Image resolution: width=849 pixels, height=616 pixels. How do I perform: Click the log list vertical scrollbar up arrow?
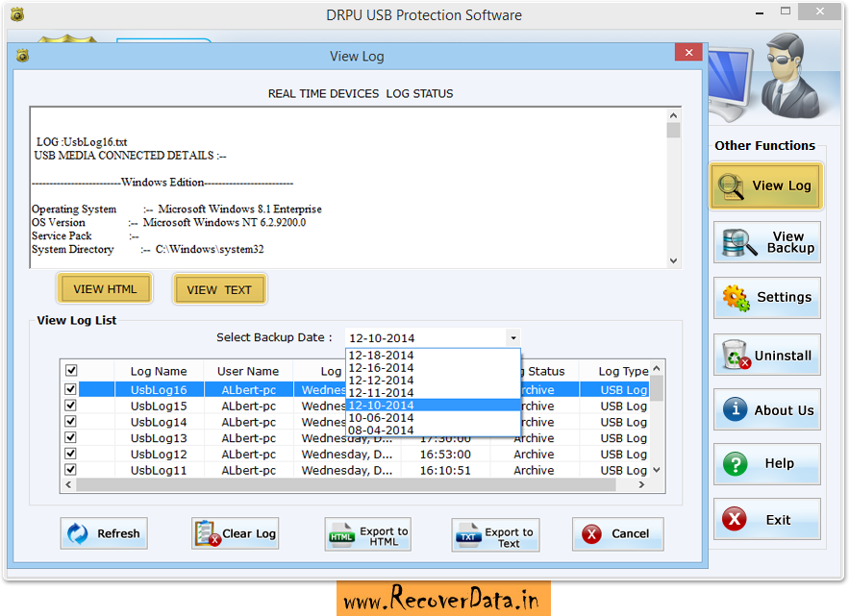657,368
